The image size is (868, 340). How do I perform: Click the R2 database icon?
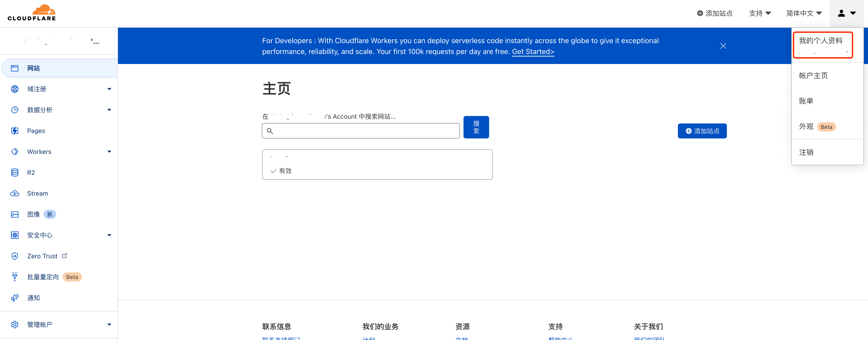15,172
